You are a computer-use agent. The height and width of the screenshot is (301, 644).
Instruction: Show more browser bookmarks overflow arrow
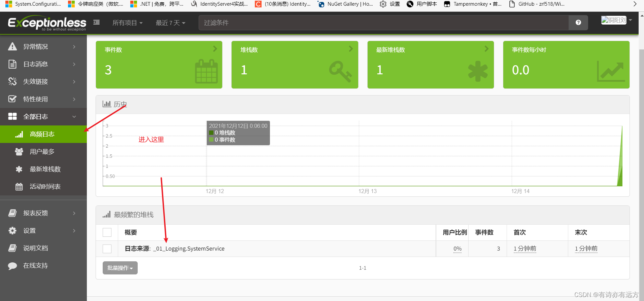coord(635,4)
